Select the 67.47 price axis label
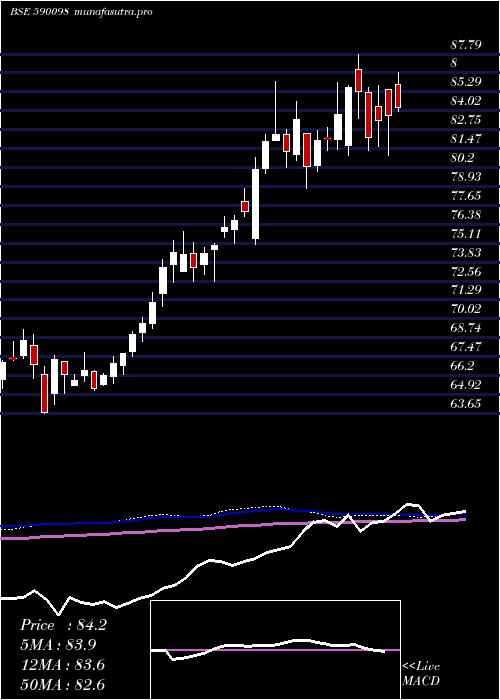The image size is (500, 700). (466, 347)
